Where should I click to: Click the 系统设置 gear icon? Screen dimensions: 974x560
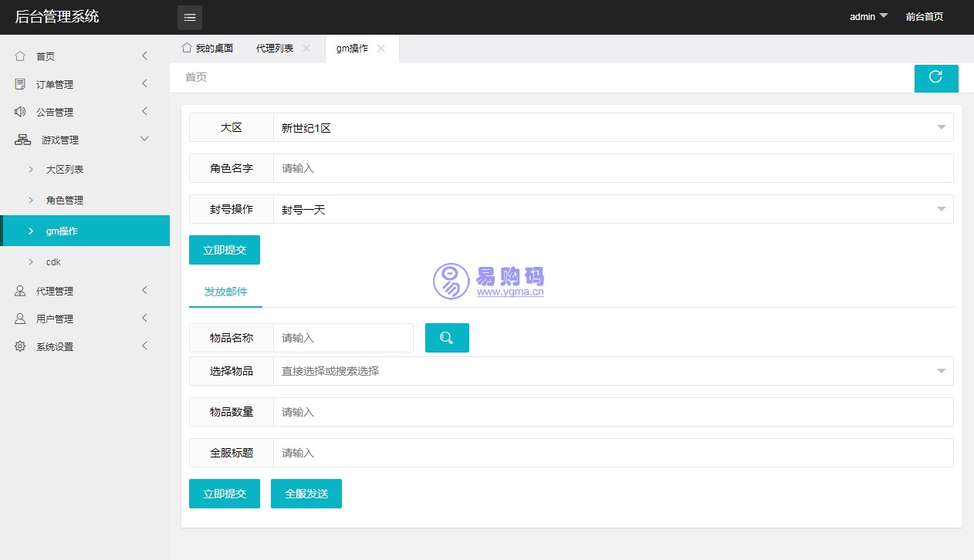point(20,346)
